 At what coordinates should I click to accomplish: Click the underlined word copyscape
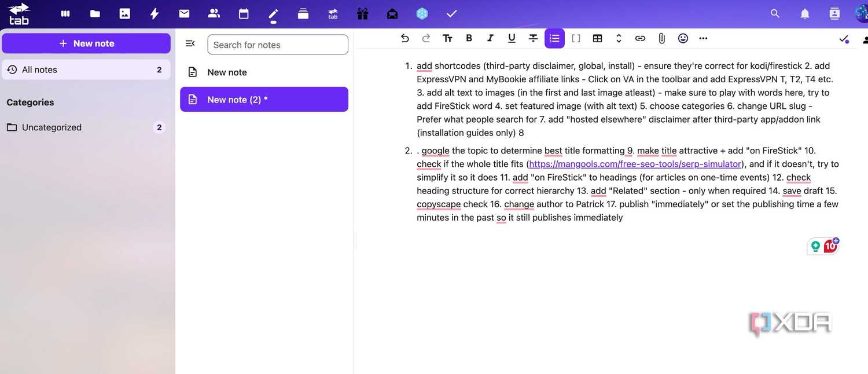click(x=439, y=204)
